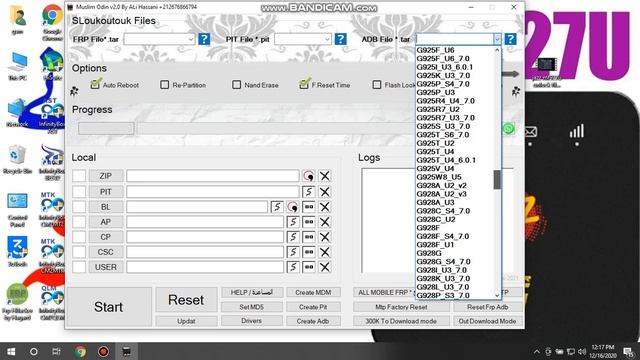
Task: Click the large Start button
Action: (109, 307)
